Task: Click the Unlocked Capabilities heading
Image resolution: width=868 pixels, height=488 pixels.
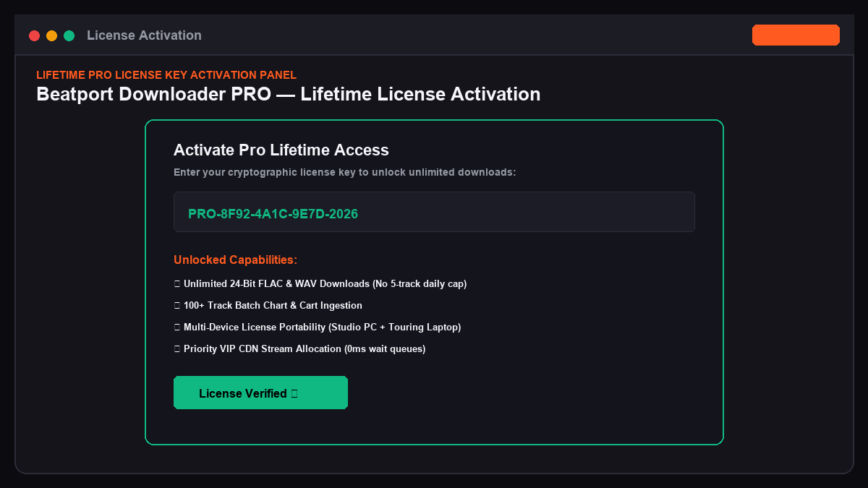Action: [236, 260]
